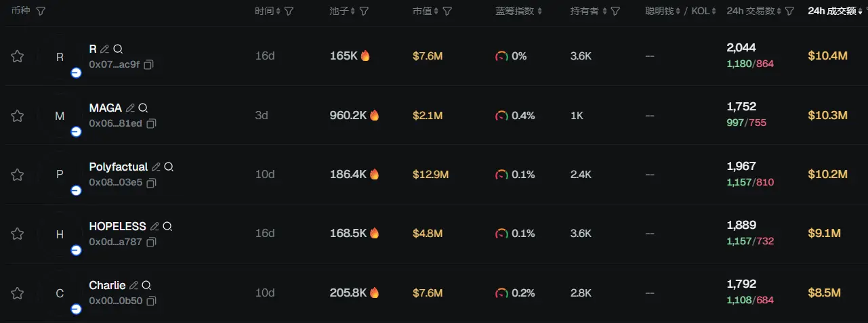Star the Charlie token as favorite
The height and width of the screenshot is (323, 868).
pos(18,293)
